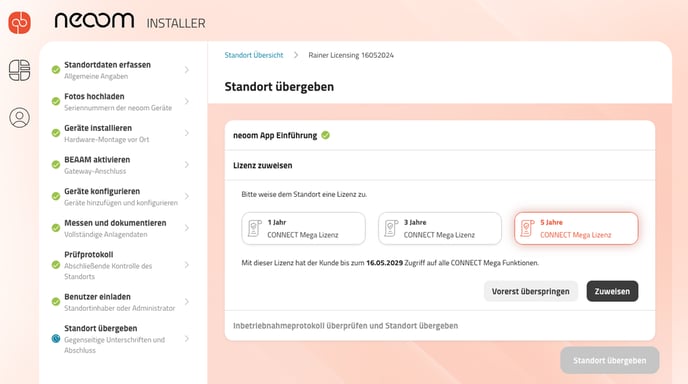Image resolution: width=688 pixels, height=384 pixels.
Task: Expand chevron of Benutzer einladen
Action: point(187,301)
